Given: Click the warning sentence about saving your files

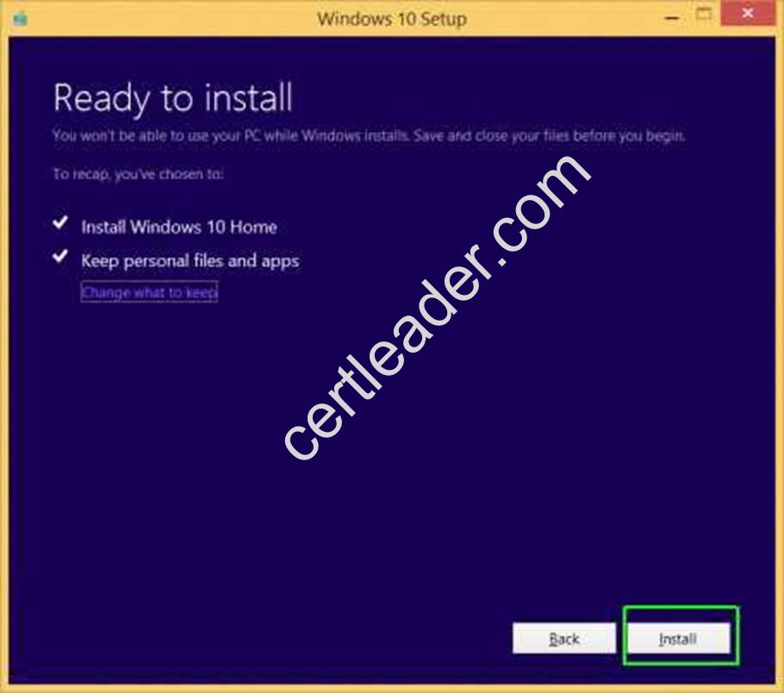Looking at the screenshot, I should pyautogui.click(x=369, y=135).
